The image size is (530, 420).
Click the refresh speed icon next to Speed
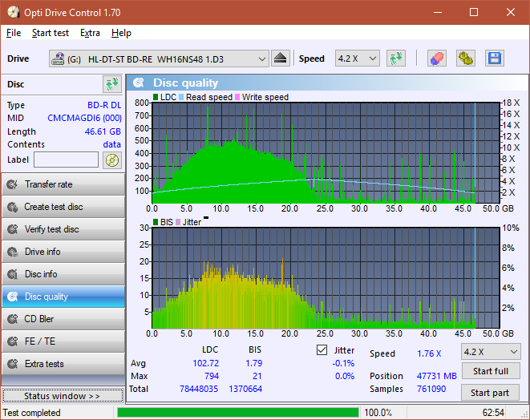tap(396, 59)
